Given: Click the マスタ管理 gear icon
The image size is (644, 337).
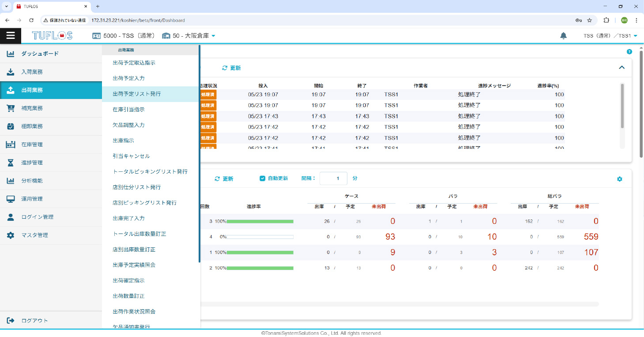Looking at the screenshot, I should (11, 235).
